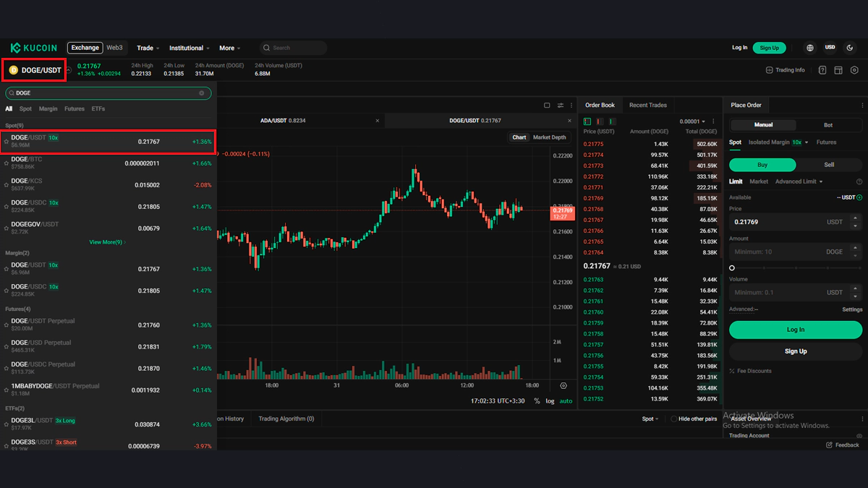
Task: Select the Buy side
Action: [x=762, y=165]
